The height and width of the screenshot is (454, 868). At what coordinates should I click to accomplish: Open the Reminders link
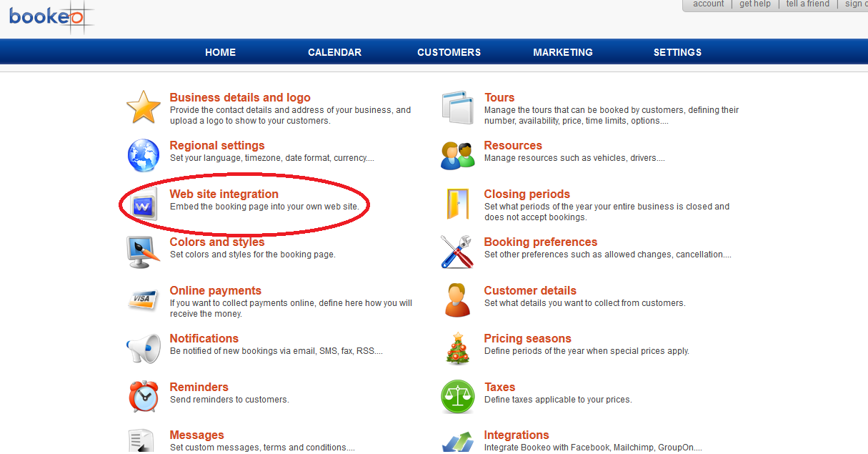199,387
